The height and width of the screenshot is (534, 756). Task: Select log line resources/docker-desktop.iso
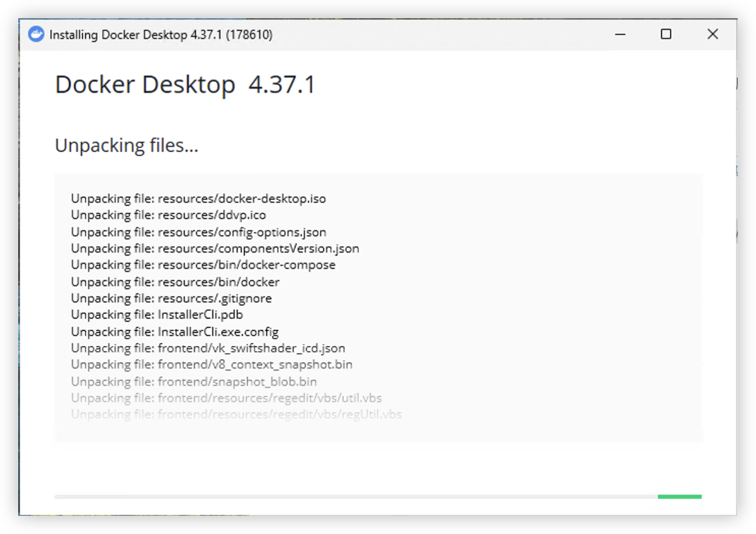click(x=198, y=198)
